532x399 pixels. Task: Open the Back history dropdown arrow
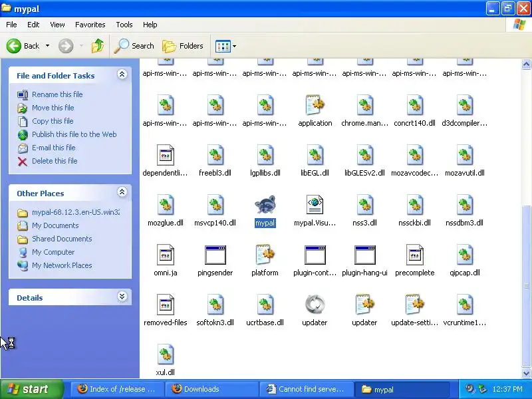[47, 46]
